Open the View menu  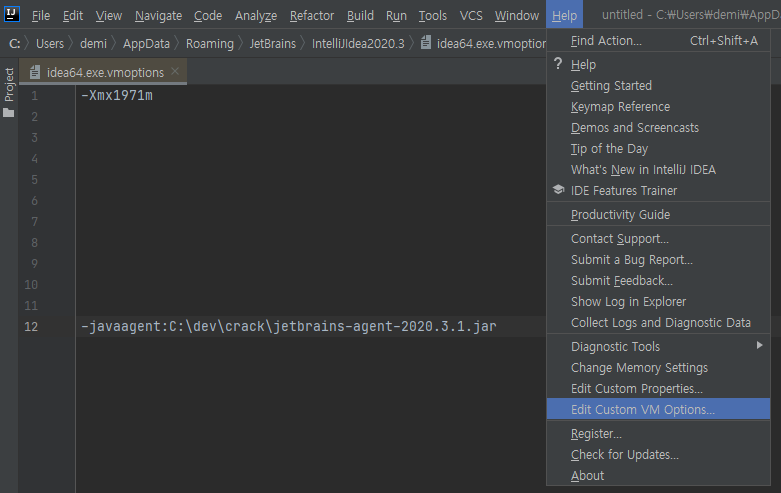coord(109,16)
